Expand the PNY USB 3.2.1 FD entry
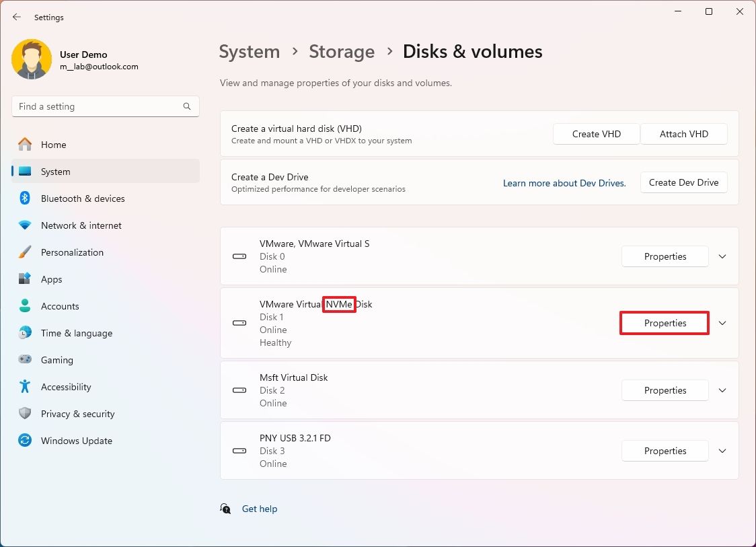This screenshot has height=547, width=756. (722, 451)
